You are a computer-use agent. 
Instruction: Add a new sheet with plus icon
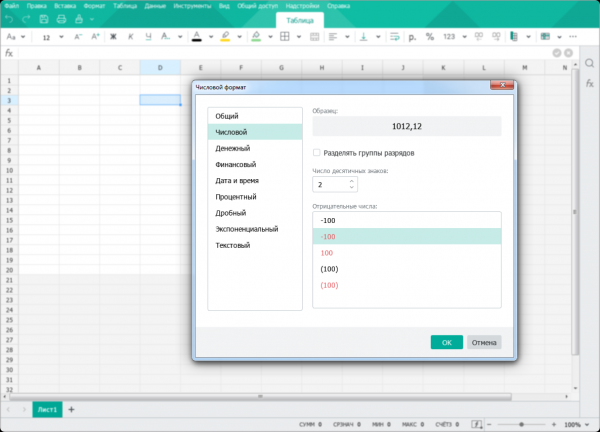[71, 410]
